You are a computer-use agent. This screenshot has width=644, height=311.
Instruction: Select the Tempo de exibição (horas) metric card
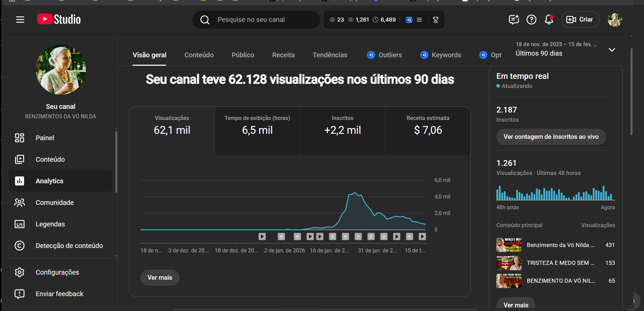[x=257, y=131]
